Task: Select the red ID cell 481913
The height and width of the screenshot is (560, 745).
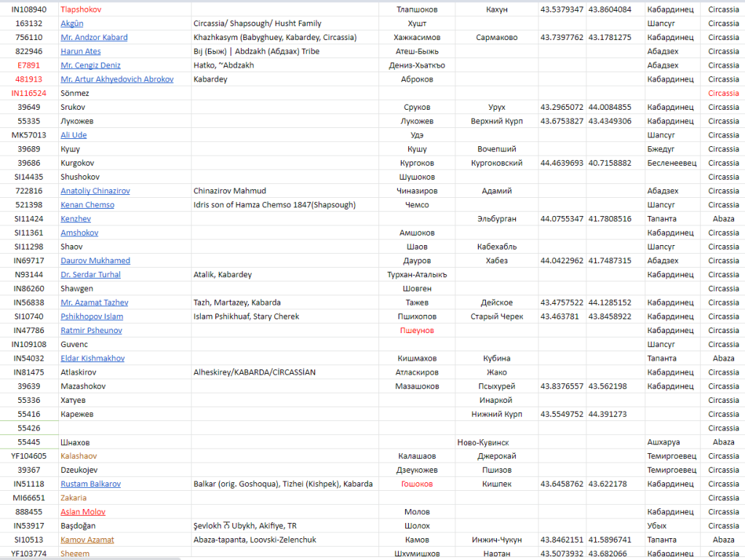Action: pyautogui.click(x=29, y=79)
